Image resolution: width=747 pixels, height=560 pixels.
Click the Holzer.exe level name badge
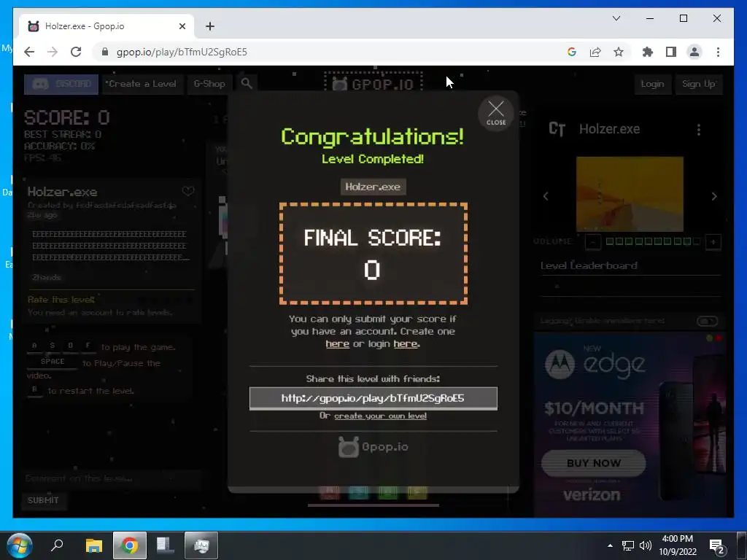[x=373, y=187]
